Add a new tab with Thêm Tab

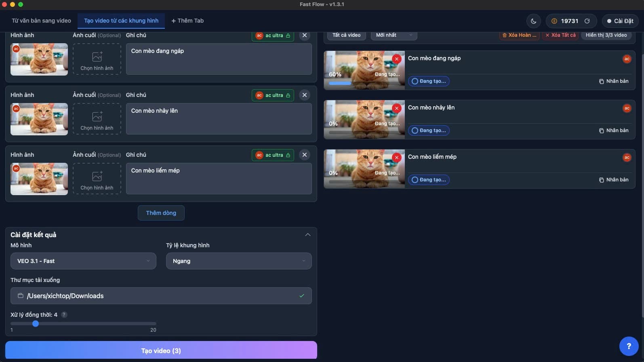187,21
